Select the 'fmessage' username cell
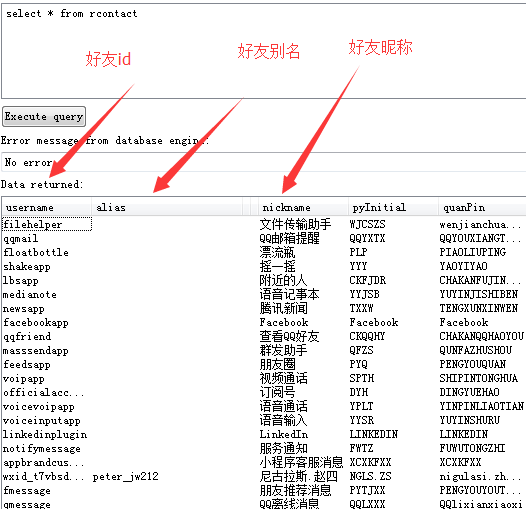The image size is (526, 509). coord(47,491)
